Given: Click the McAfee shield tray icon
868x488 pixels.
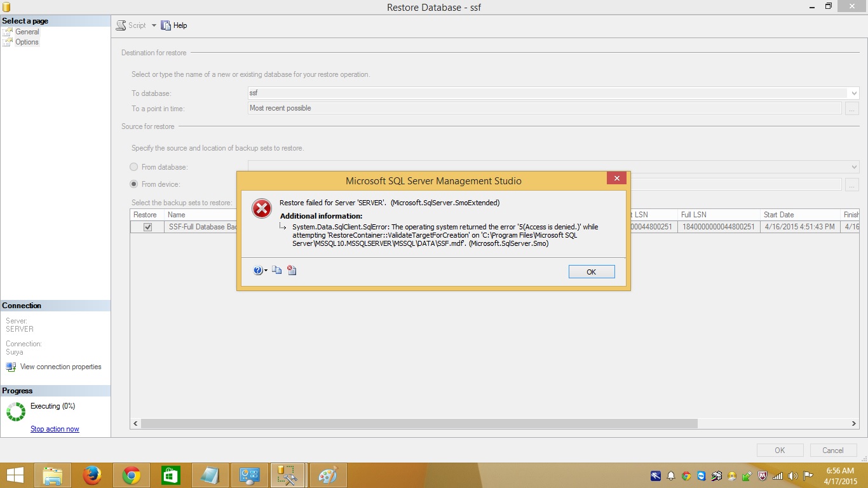Looking at the screenshot, I should click(x=763, y=476).
